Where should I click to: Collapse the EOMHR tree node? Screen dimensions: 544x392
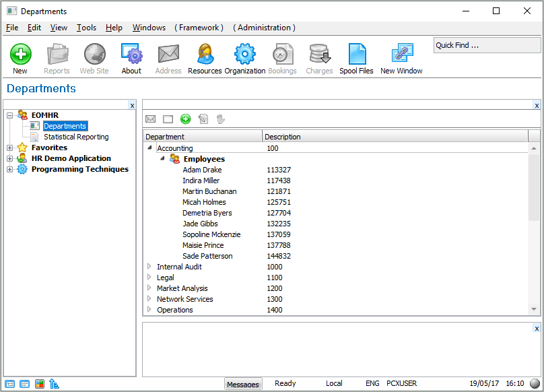9,116
